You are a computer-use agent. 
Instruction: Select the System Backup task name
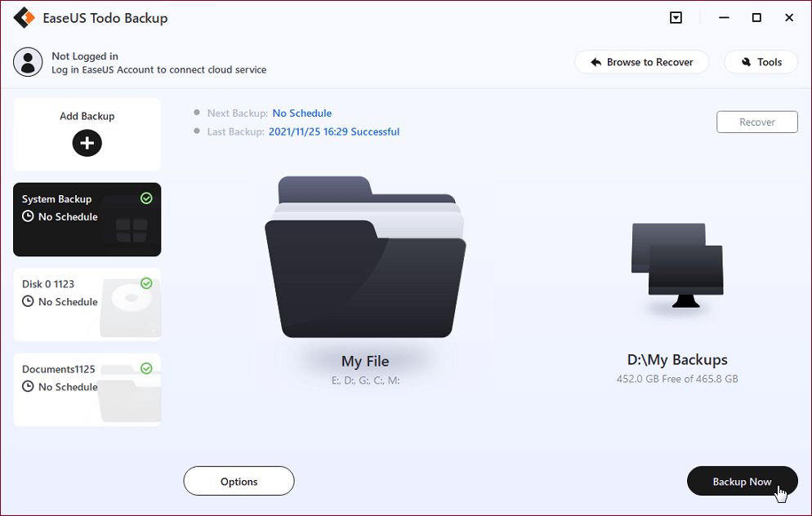coord(57,198)
